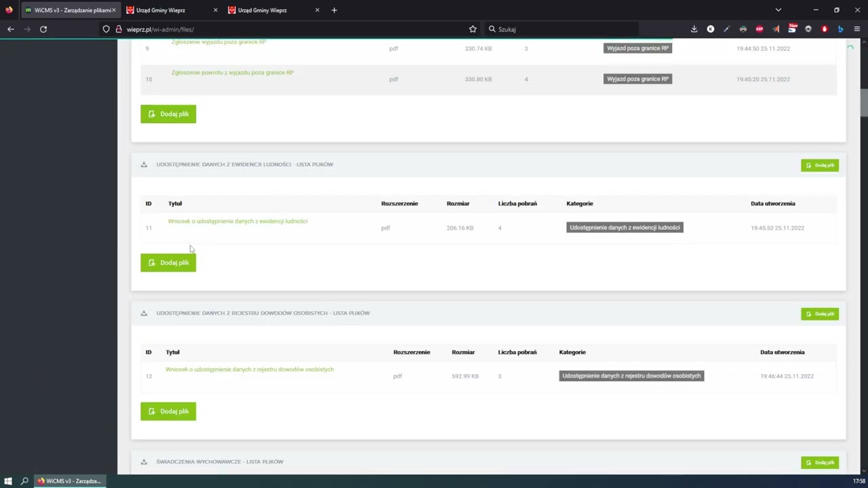Click Dodaj plik in Świadczenia wychowawcze header
This screenshot has height=488, width=868.
coord(820,462)
